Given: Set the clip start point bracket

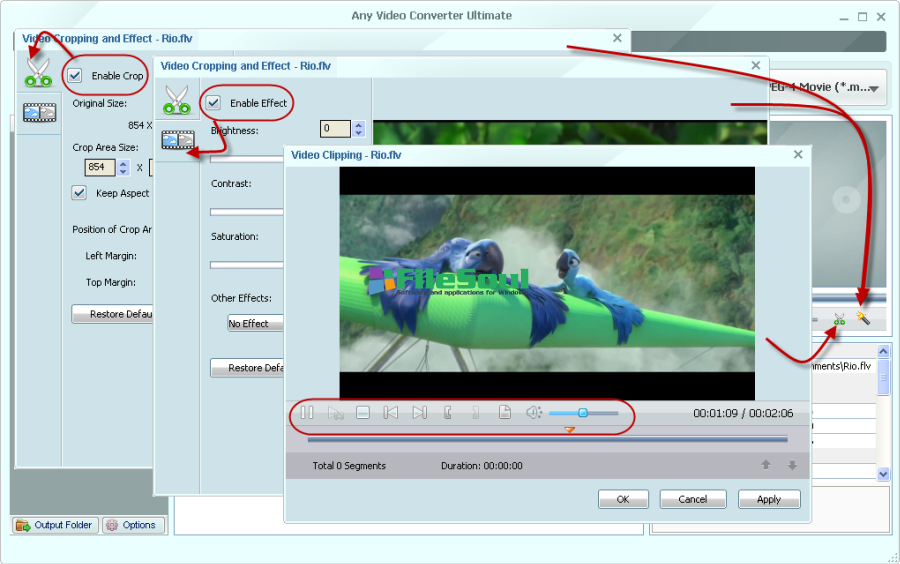Looking at the screenshot, I should [447, 413].
